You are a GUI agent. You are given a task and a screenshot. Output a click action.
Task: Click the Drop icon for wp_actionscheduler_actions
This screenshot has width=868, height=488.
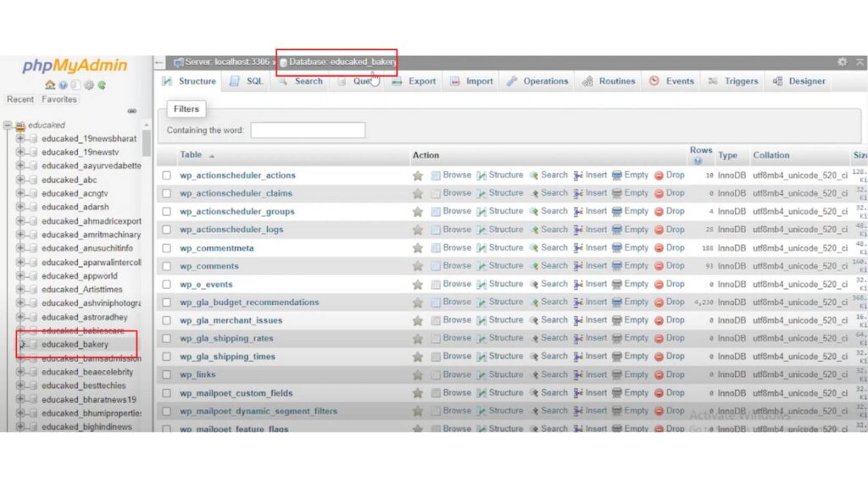(659, 175)
